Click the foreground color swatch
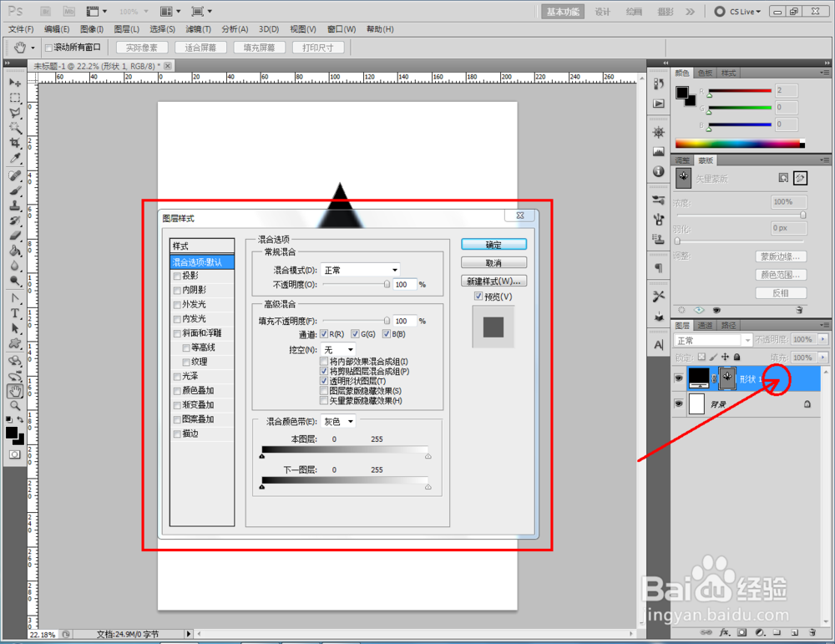The height and width of the screenshot is (644, 835). tap(10, 431)
